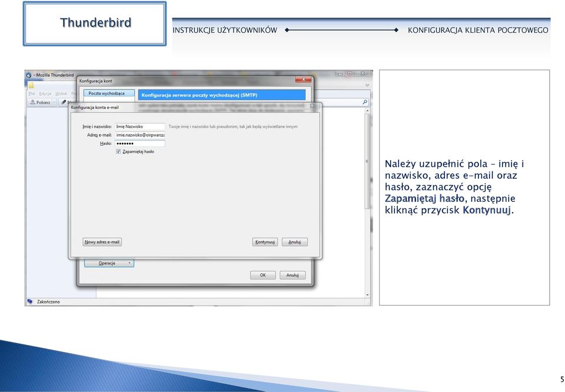
Task: Toggle the Zapamiętaj hasło checkbox
Action: (x=118, y=152)
